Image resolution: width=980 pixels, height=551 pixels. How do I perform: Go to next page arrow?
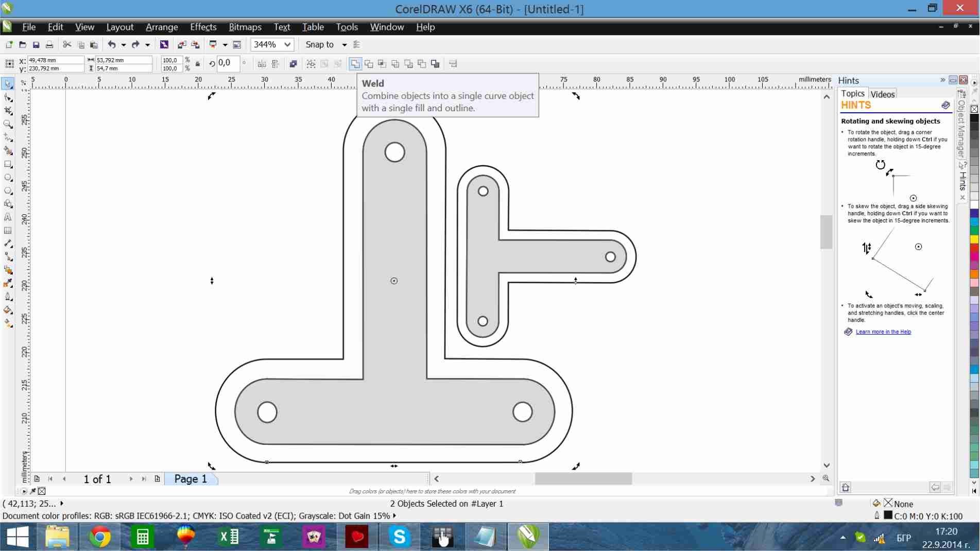[131, 479]
